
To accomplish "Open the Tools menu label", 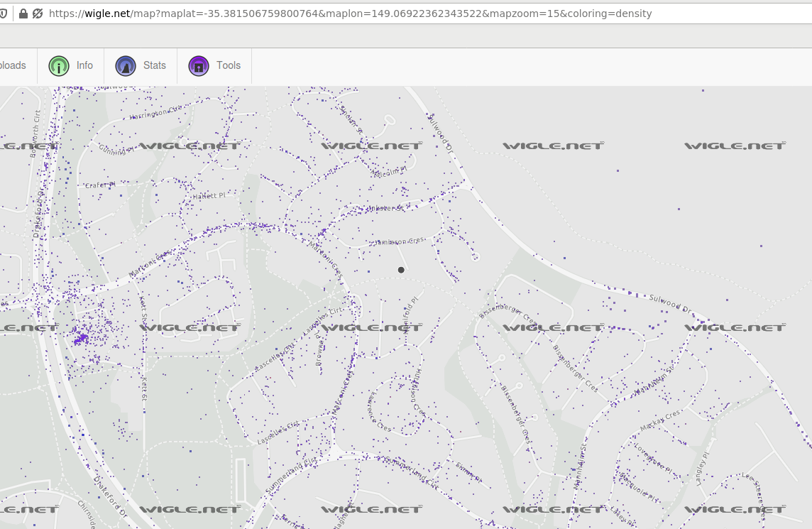I will point(228,65).
